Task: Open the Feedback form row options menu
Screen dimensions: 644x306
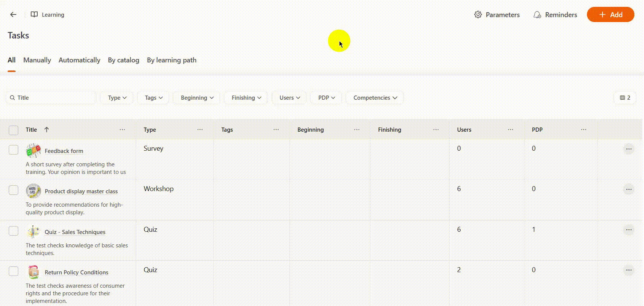Action: click(x=628, y=149)
